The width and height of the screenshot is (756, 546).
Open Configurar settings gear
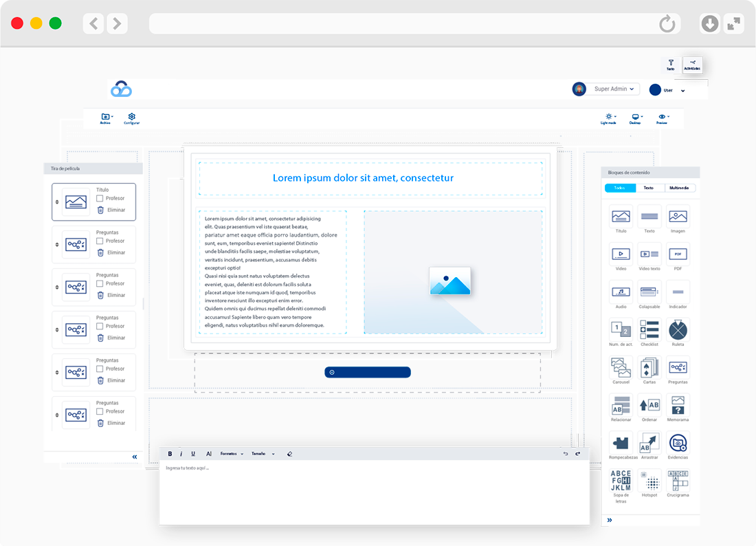(131, 118)
